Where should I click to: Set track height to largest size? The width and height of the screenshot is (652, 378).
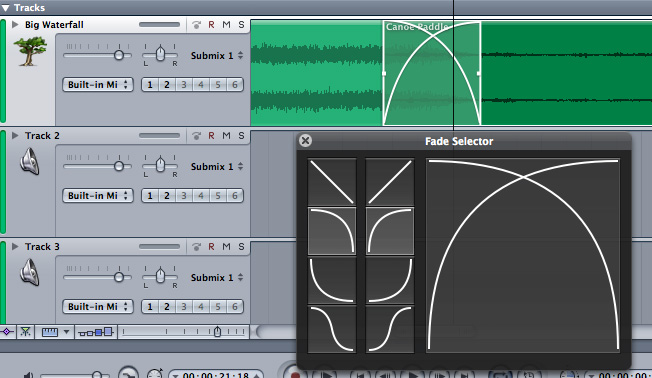click(x=108, y=331)
